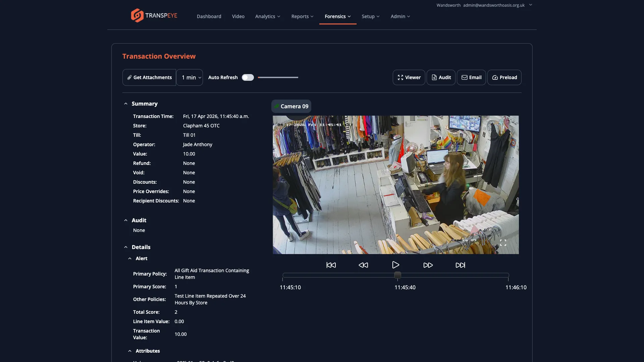The height and width of the screenshot is (362, 644).
Task: Switch to the Dashboard page
Action: tap(209, 16)
